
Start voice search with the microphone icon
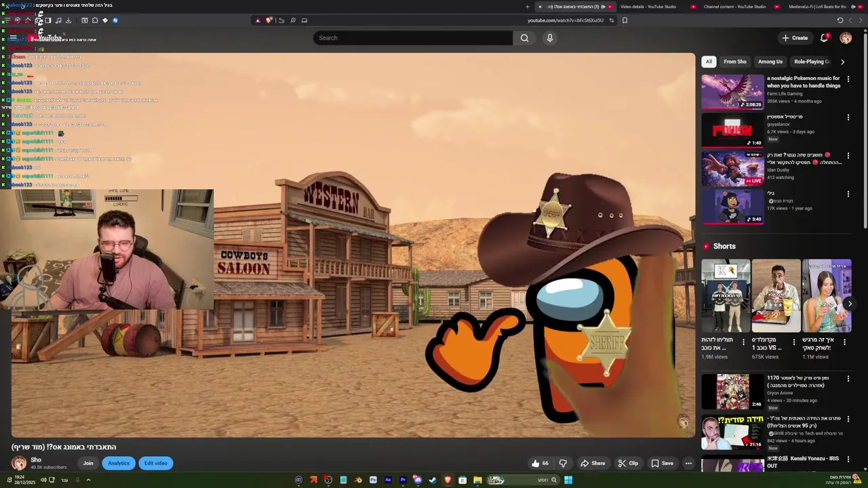point(550,38)
